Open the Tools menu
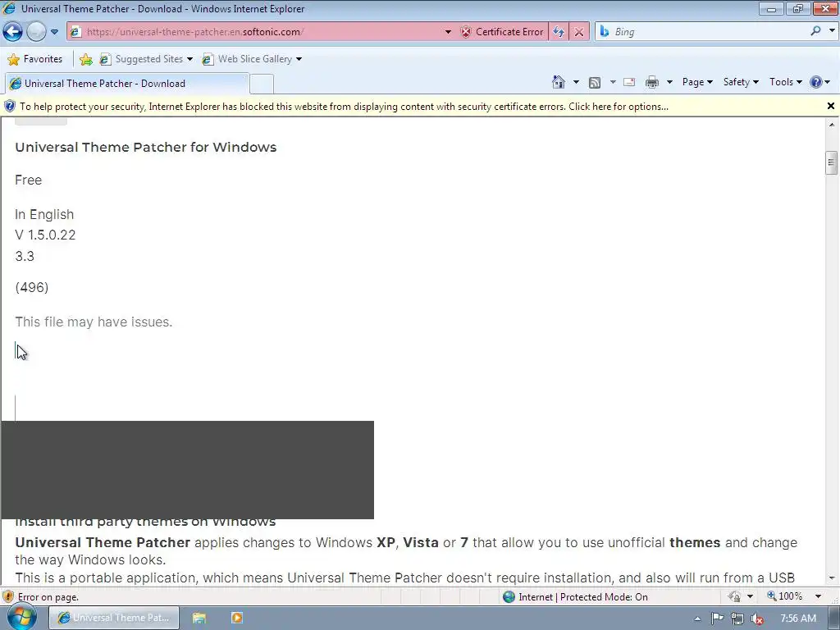Image resolution: width=840 pixels, height=630 pixels. (785, 82)
